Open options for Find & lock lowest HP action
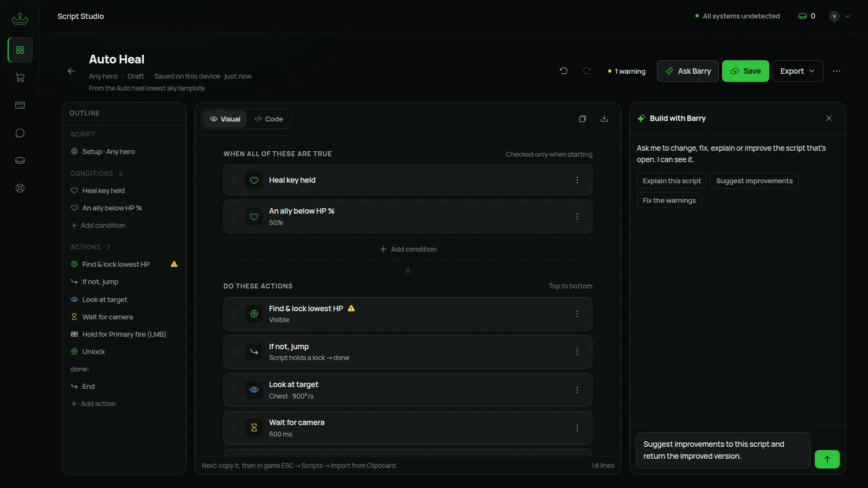 point(577,314)
